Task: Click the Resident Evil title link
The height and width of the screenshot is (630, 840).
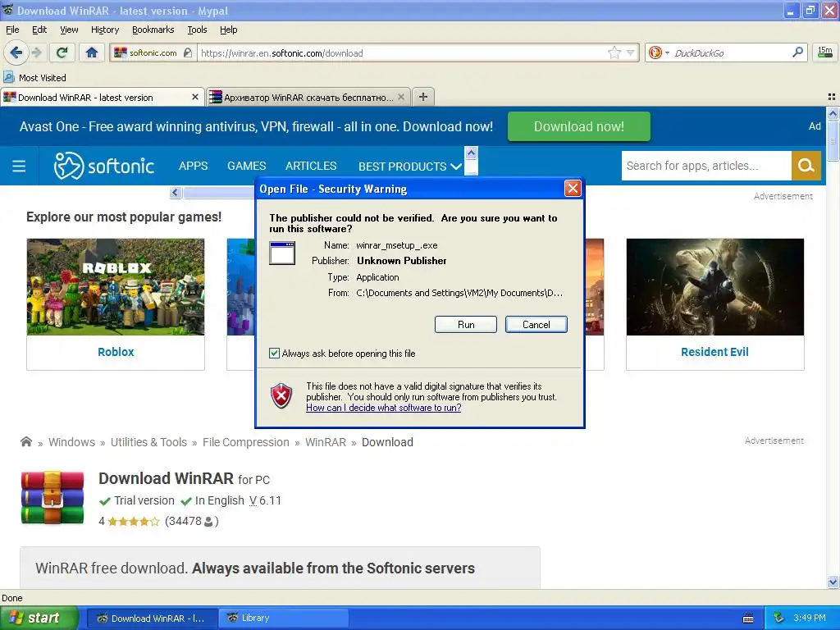Action: 714,352
